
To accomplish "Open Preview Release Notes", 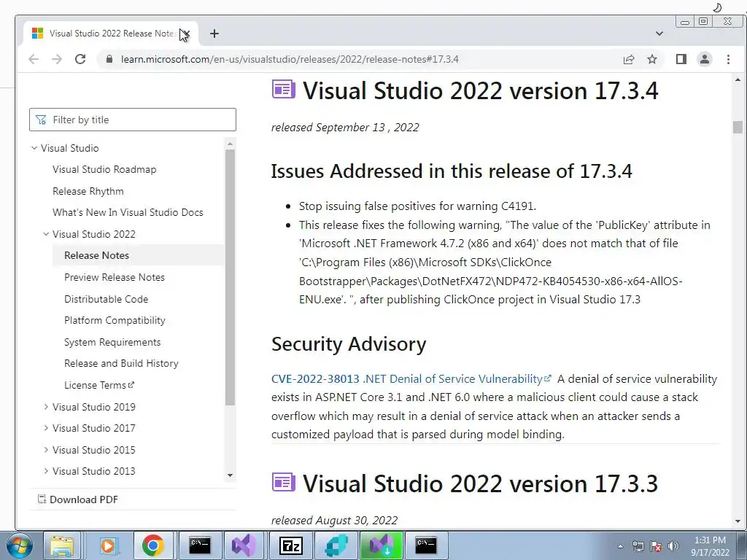I will point(115,277).
